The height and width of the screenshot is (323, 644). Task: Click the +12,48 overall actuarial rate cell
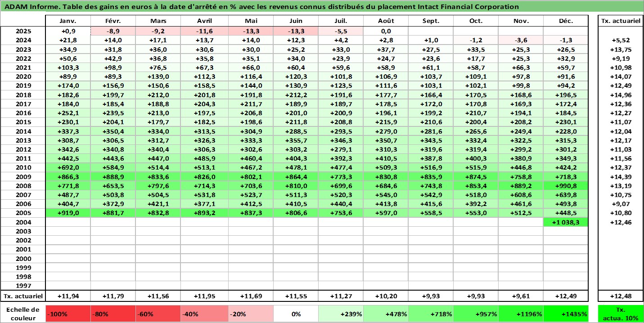click(621, 296)
